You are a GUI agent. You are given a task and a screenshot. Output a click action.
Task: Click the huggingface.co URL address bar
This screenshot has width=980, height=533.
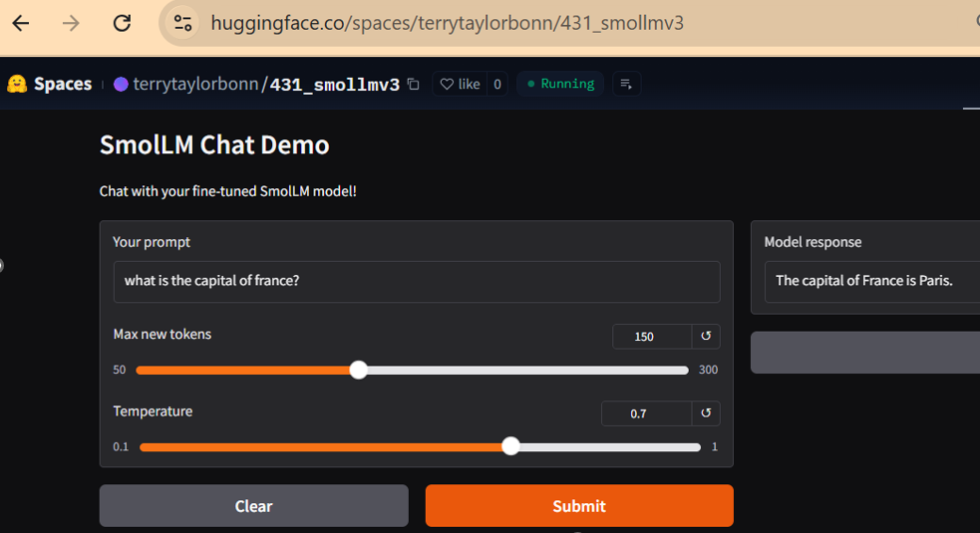click(447, 23)
